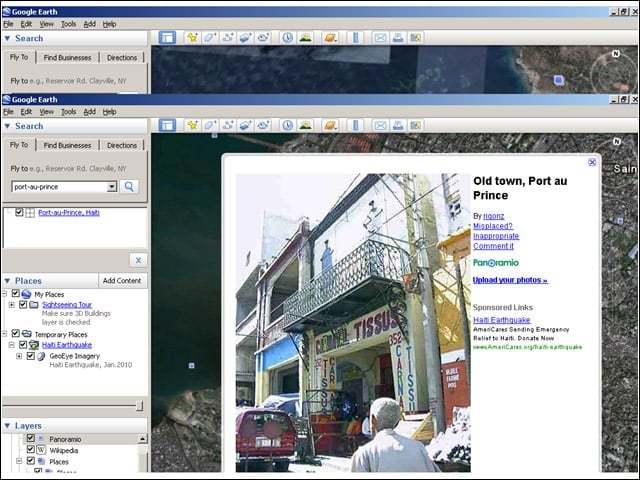Switch to Directions tab in front window
Image resolution: width=640 pixels, height=480 pixels.
click(x=122, y=145)
